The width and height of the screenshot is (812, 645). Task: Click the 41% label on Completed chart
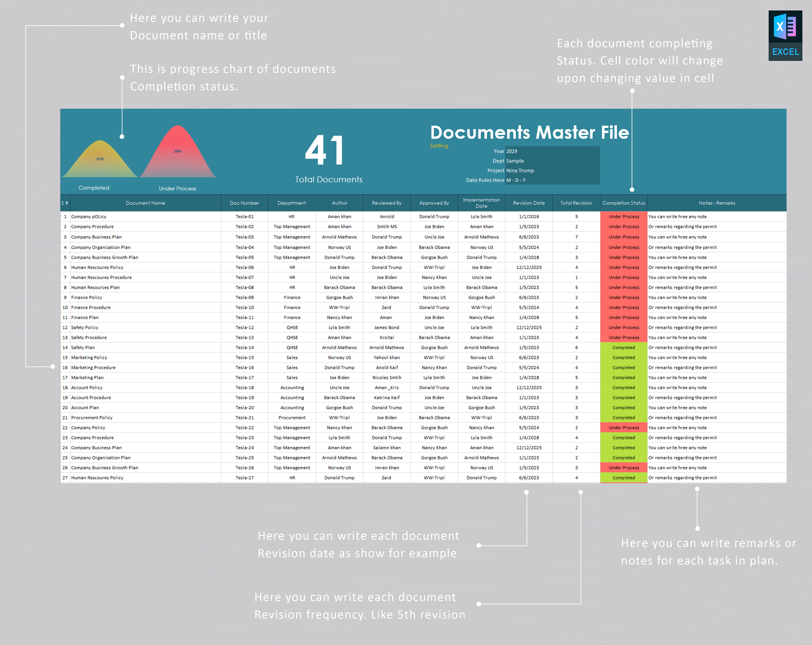point(100,158)
